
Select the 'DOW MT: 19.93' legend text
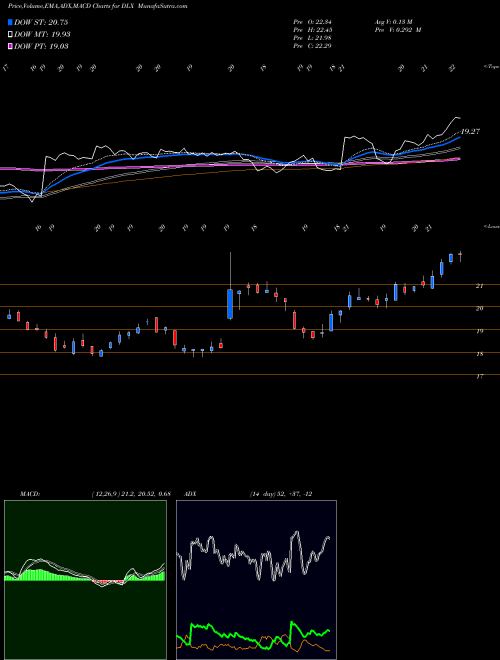click(x=42, y=35)
